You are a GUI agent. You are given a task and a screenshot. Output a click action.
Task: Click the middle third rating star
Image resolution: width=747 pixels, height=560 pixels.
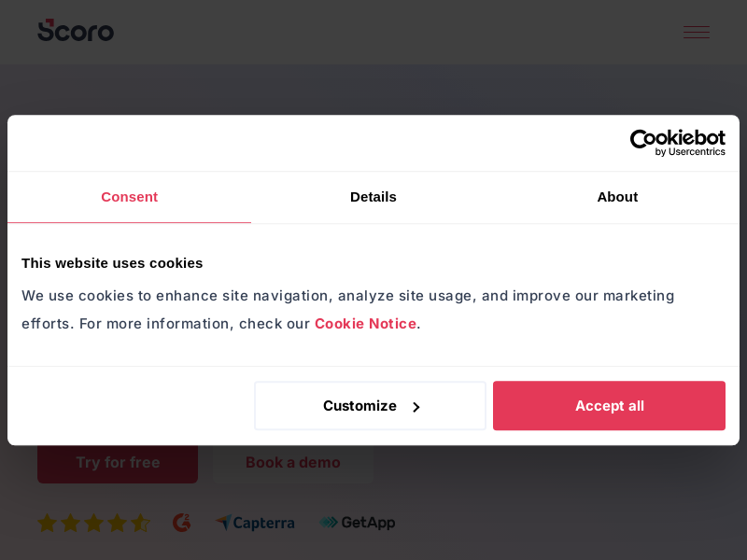pos(93,523)
